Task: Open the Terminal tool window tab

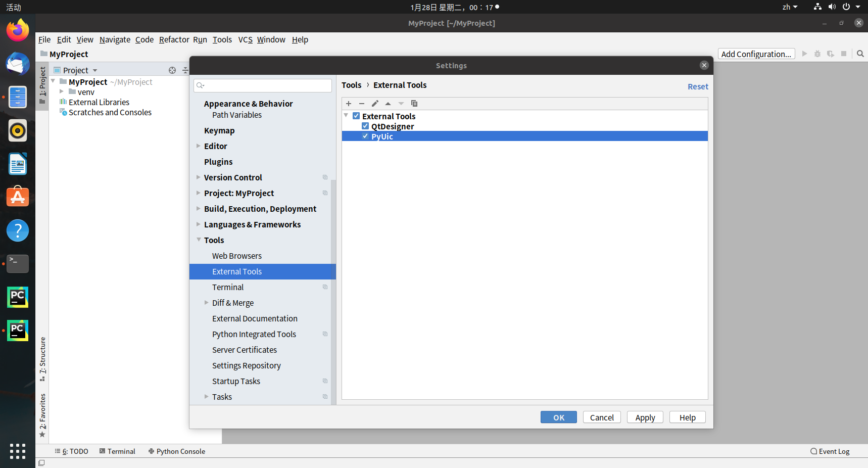Action: coord(117,451)
